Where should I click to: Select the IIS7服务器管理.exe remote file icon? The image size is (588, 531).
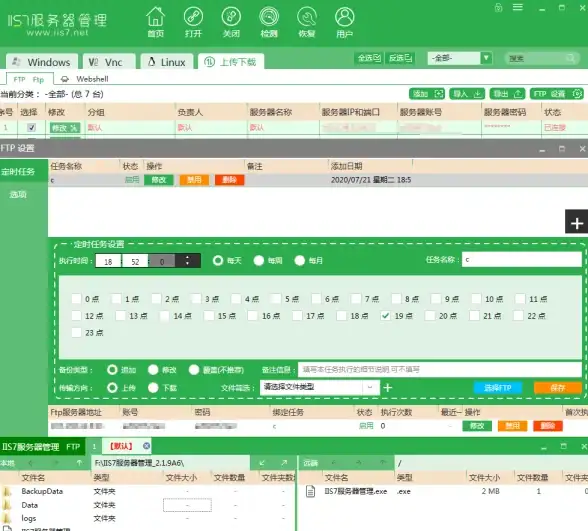tap(310, 491)
